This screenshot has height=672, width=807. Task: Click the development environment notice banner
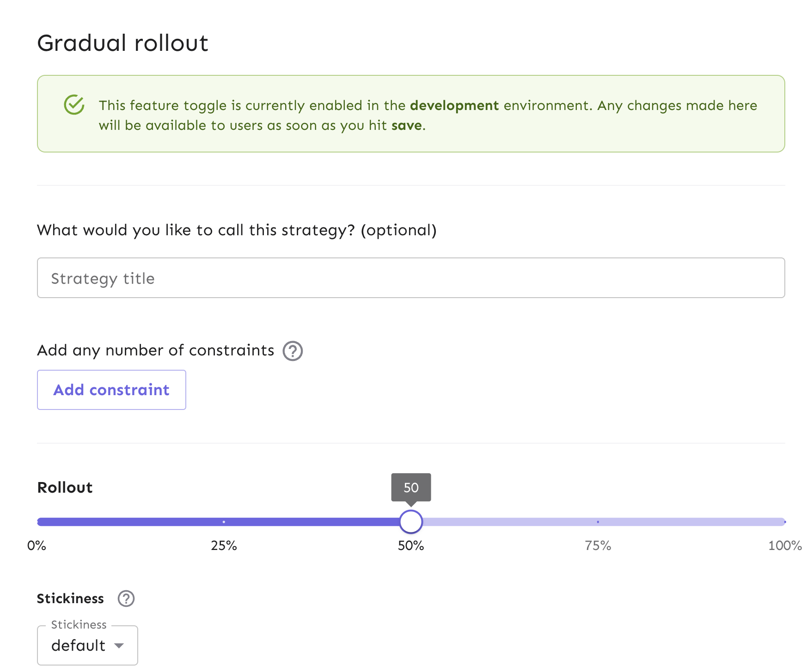pyautogui.click(x=410, y=113)
